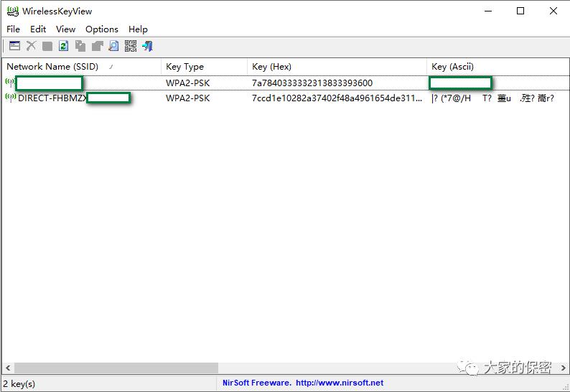Click the Find magnifier icon
The image size is (570, 392).
point(113,46)
